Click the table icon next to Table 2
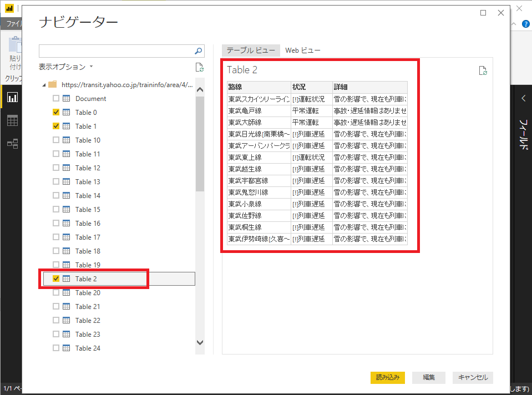 click(x=67, y=278)
